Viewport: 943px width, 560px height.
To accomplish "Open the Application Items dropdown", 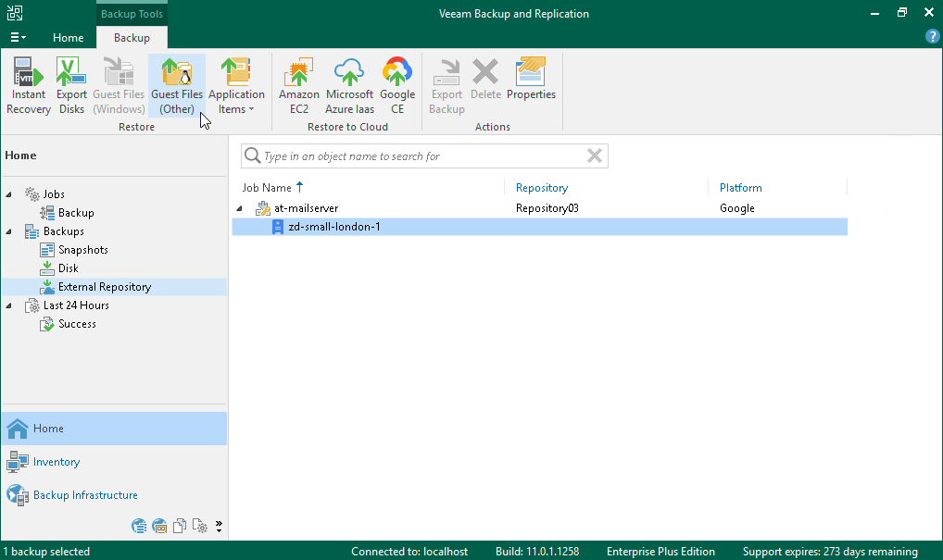I will 236,85.
